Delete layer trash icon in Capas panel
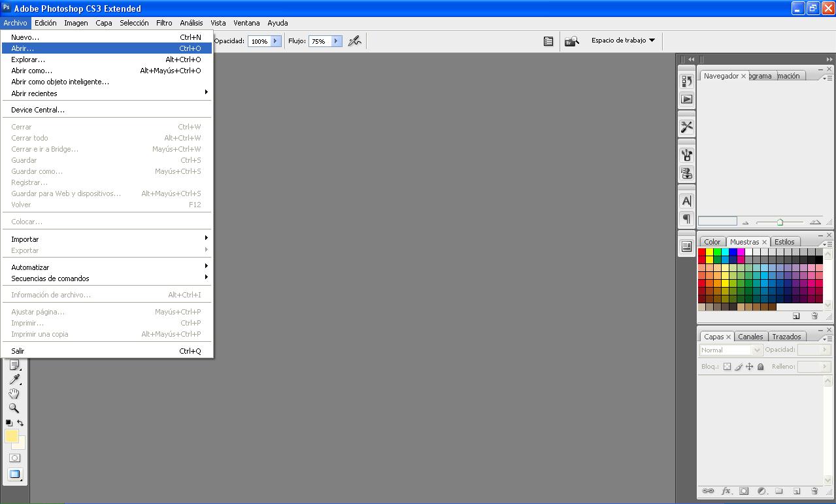The image size is (836, 504). pyautogui.click(x=814, y=491)
